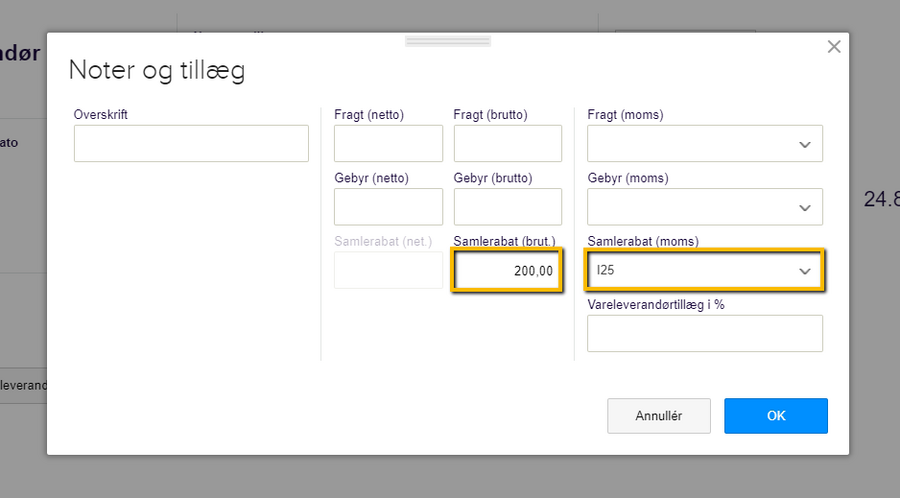Click the dialog drag handle at top
This screenshot has height=498, width=900.
coord(448,41)
